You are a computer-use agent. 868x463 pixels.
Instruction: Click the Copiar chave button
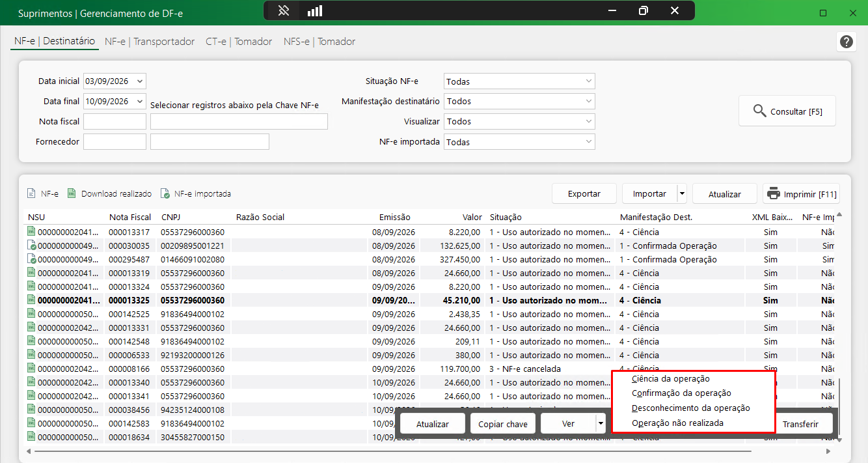pos(503,424)
